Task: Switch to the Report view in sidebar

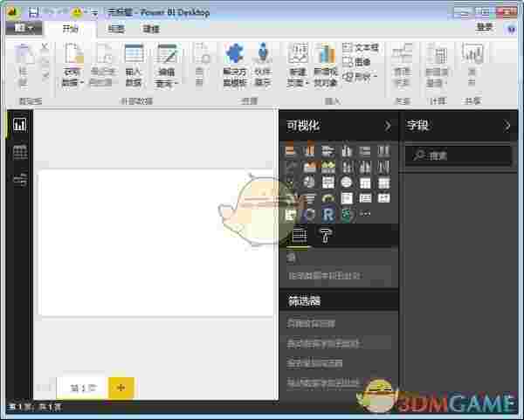Action: (19, 125)
